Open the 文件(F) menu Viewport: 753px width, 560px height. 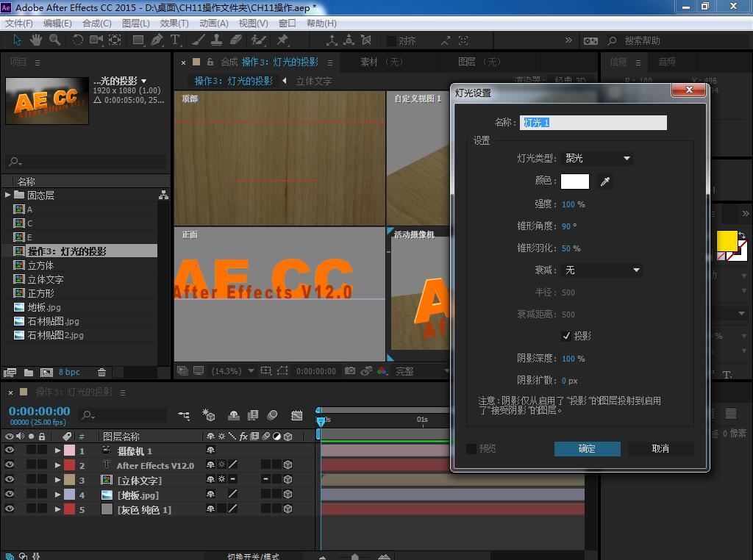pyautogui.click(x=18, y=23)
